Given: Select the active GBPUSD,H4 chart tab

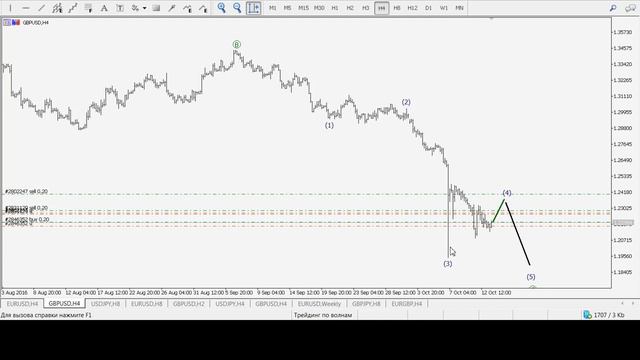Looking at the screenshot, I should pos(64,304).
